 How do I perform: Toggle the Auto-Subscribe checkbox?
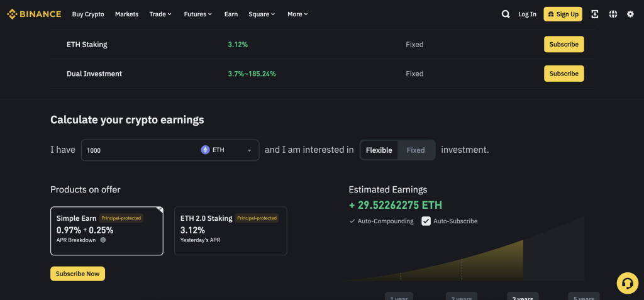[x=426, y=221]
